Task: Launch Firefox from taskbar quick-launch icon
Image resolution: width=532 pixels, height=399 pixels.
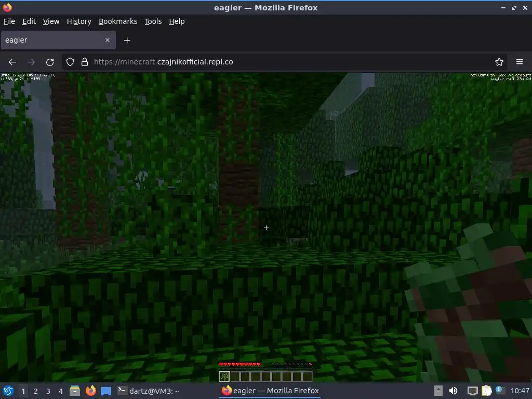Action: pos(90,391)
